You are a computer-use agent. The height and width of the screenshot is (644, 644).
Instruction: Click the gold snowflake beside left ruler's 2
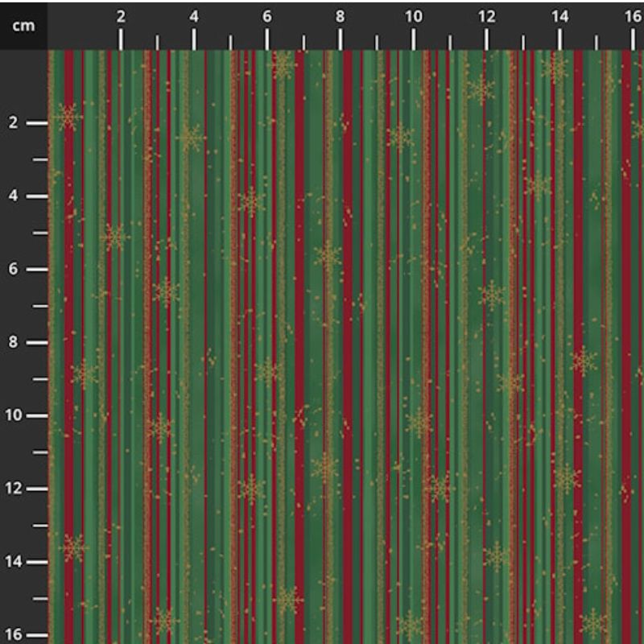coord(68,117)
